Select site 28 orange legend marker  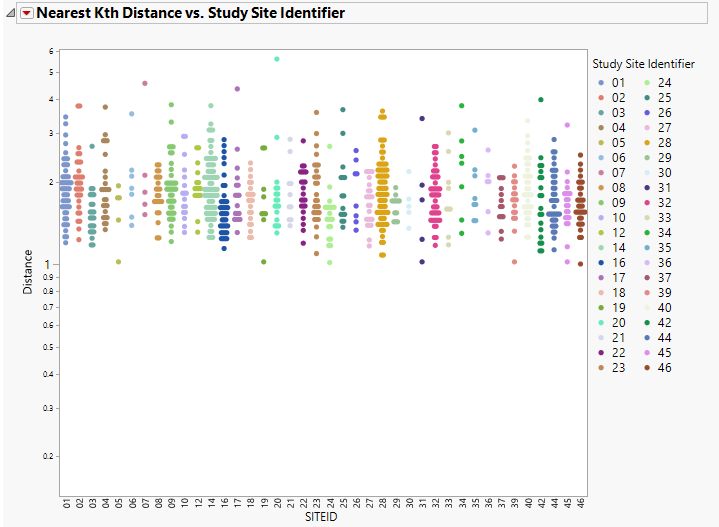coord(647,143)
